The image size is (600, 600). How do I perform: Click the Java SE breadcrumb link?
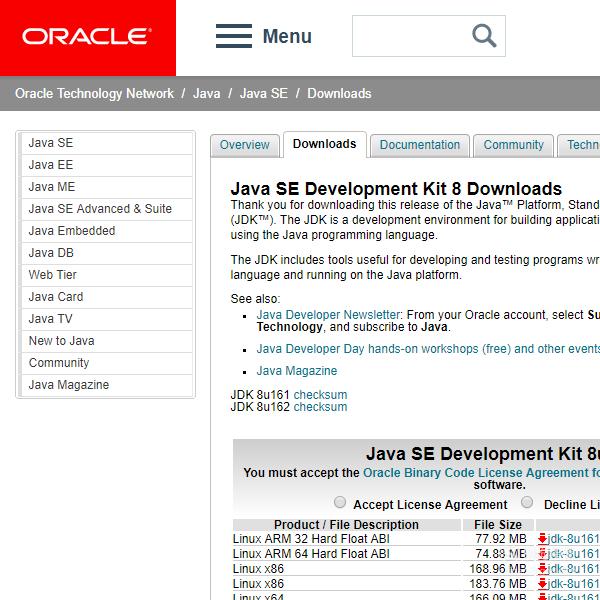[x=264, y=94]
